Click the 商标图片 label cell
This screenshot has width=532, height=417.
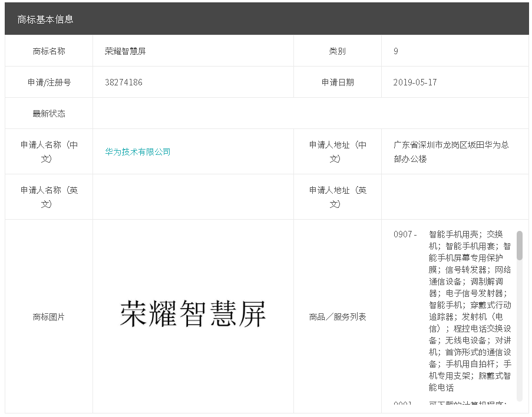tap(49, 317)
